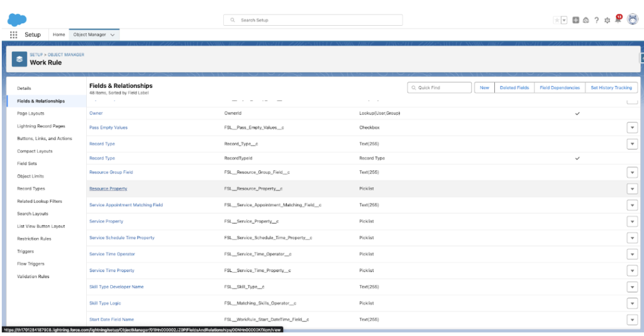Open Field Sets sidebar item
The width and height of the screenshot is (644, 336).
tap(26, 163)
